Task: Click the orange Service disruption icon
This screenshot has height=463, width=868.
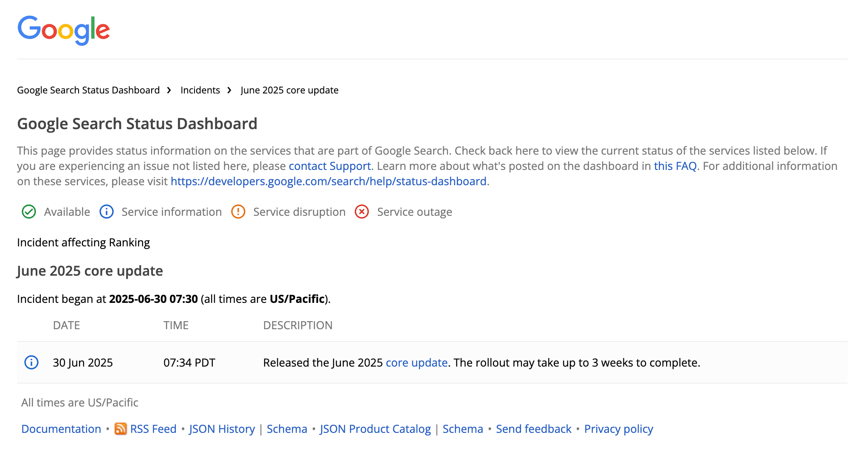Action: [238, 212]
